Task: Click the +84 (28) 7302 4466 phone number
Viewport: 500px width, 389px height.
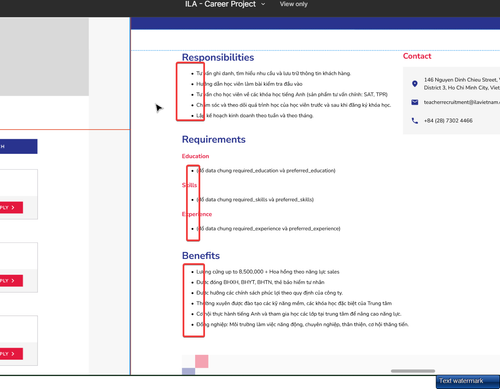Action: coord(448,121)
